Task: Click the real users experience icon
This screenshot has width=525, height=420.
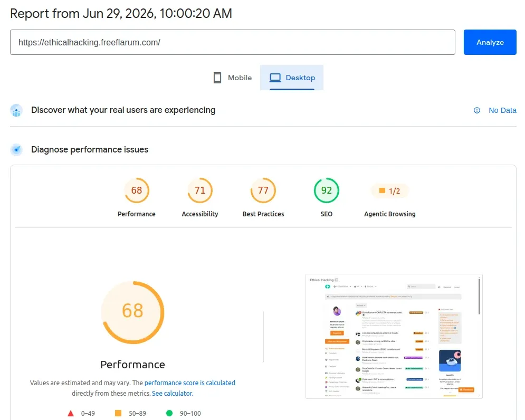Action: (16, 110)
